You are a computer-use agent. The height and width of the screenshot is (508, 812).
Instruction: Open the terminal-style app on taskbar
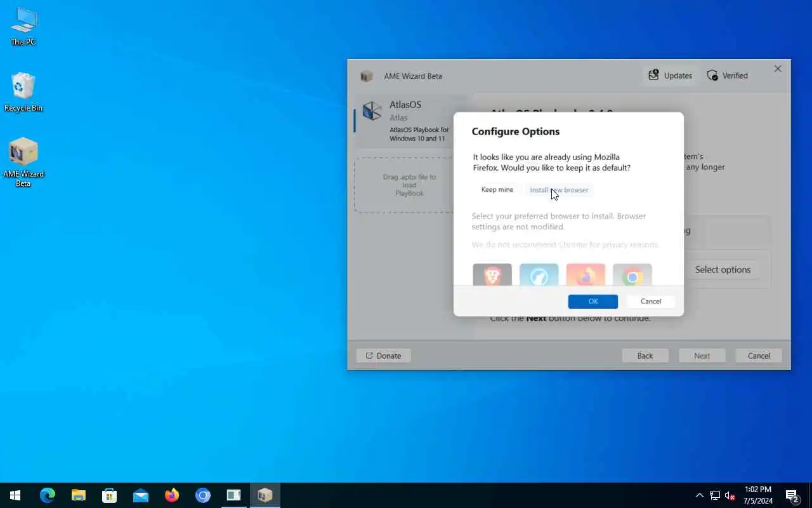(233, 495)
